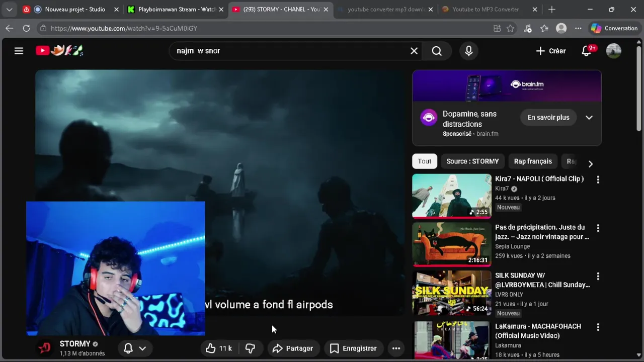644x362 pixels.
Task: Go to the YouTube home logo
Action: coord(59,50)
